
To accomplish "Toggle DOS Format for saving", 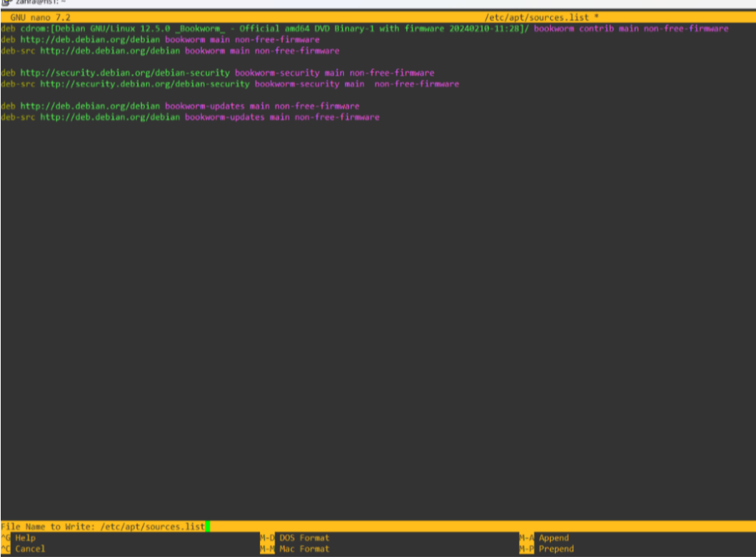I will (x=303, y=538).
